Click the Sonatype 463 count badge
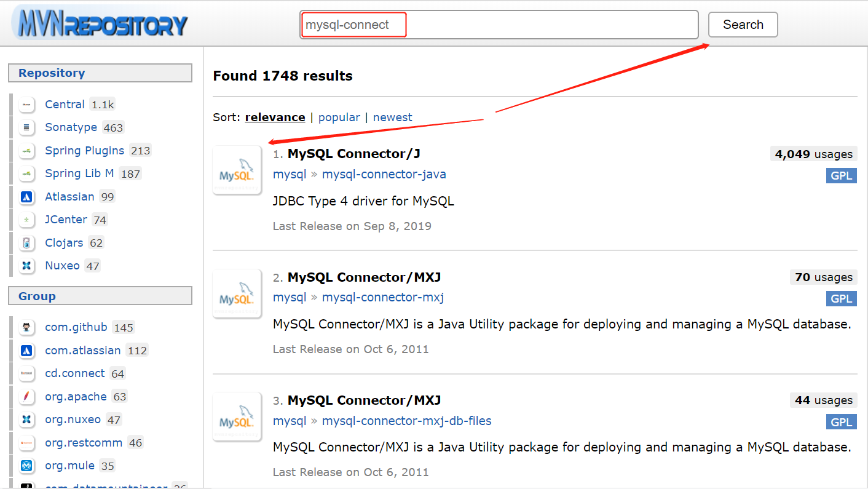 point(114,128)
